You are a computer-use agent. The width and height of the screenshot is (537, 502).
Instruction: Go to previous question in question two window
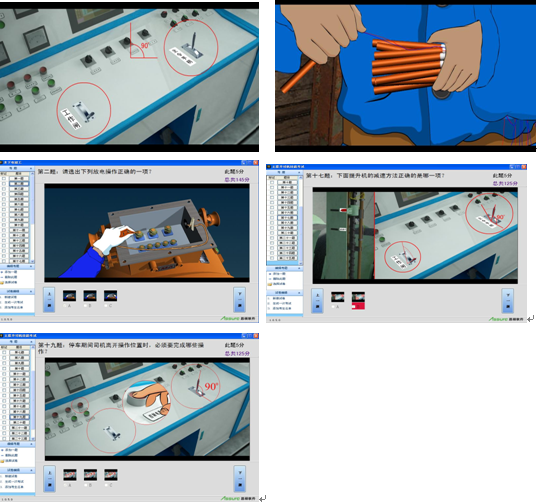(x=49, y=300)
